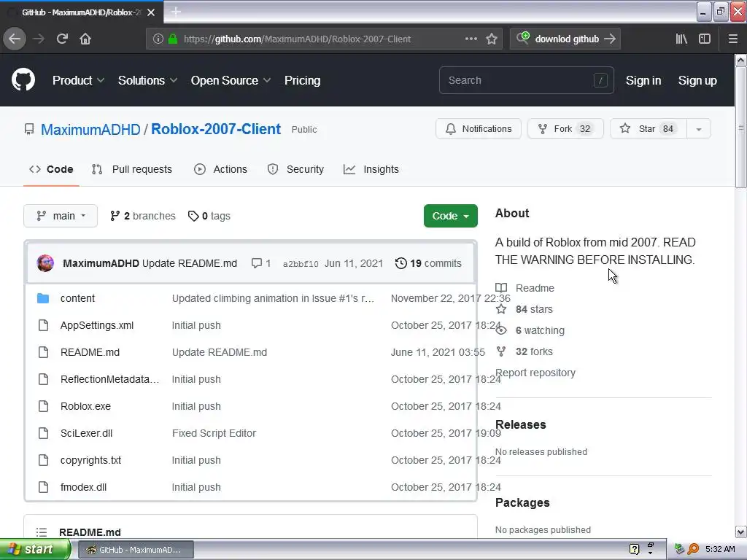Open the Readme link in About

coord(525,288)
